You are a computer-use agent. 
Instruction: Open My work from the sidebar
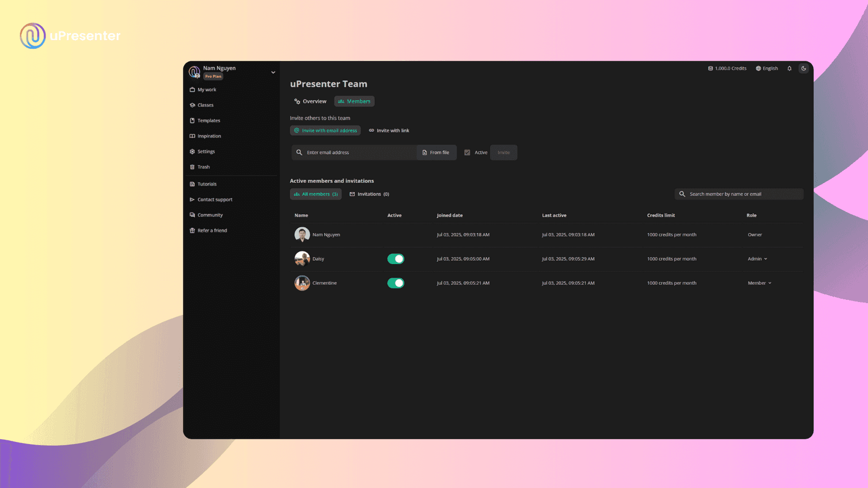point(203,89)
